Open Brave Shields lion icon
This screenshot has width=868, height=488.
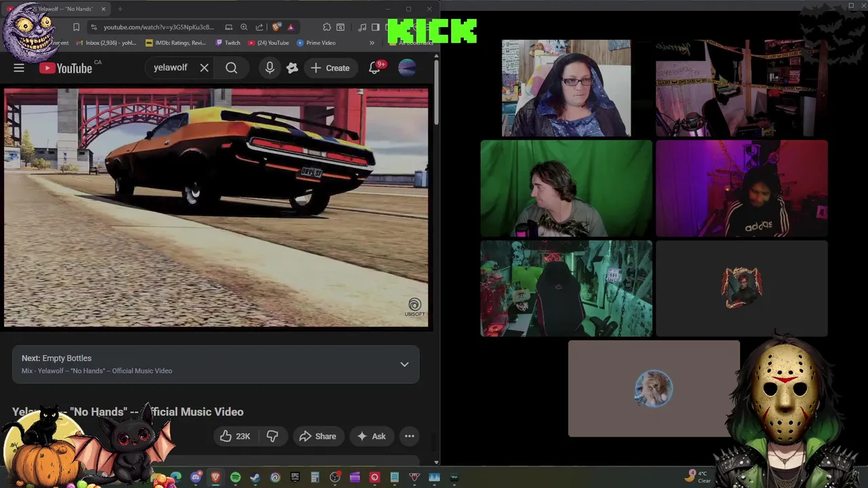[x=276, y=27]
